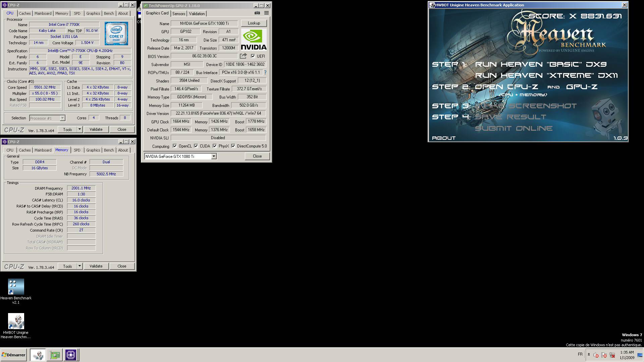Toggle the UEFI checkbox
The image size is (644, 362).
(253, 56)
